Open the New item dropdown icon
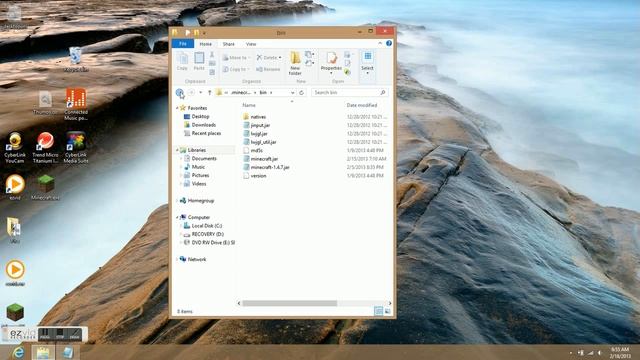Screen dimensions: 640x360 pos(309,54)
